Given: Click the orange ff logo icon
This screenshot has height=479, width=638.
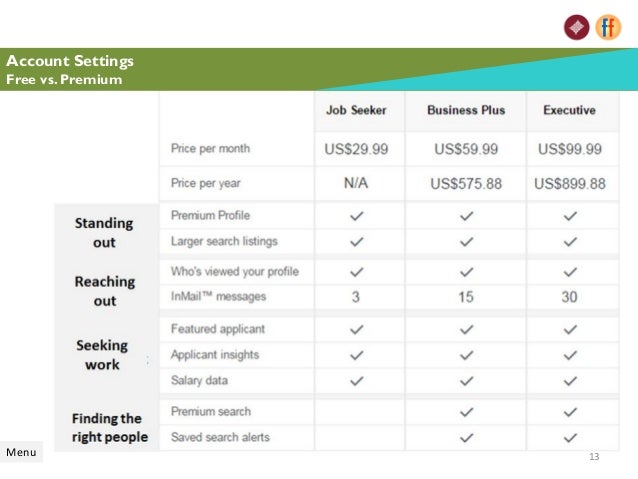Looking at the screenshot, I should point(608,27).
